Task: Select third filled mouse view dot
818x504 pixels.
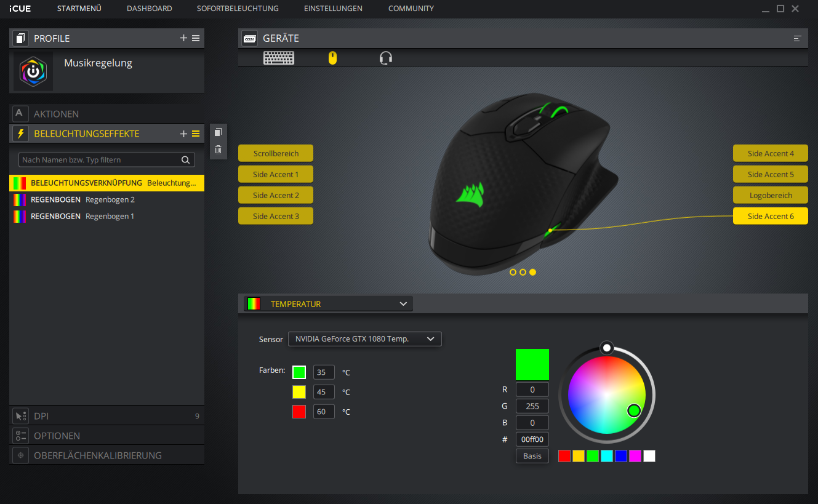Action: (532, 271)
